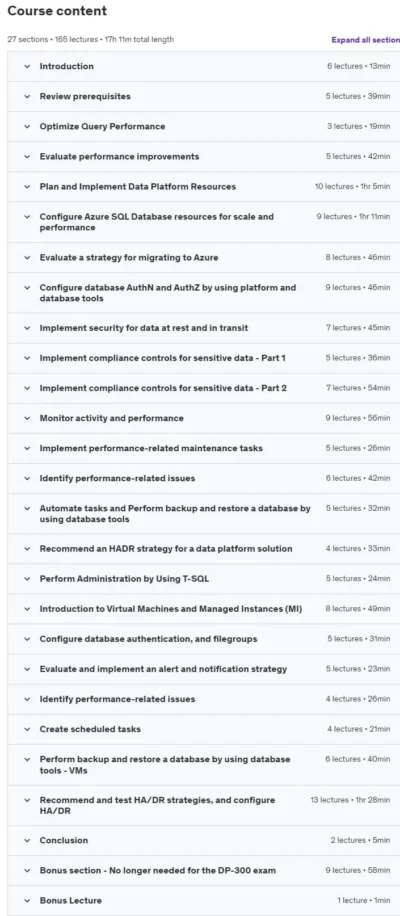Toggle Implement security for data at rest chevron

tap(27, 328)
